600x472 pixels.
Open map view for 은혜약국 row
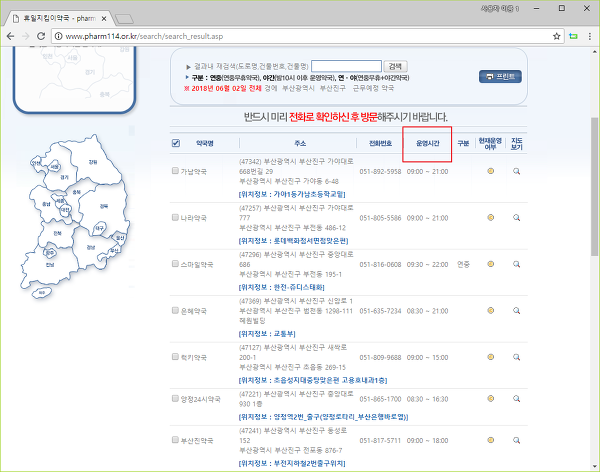(516, 310)
